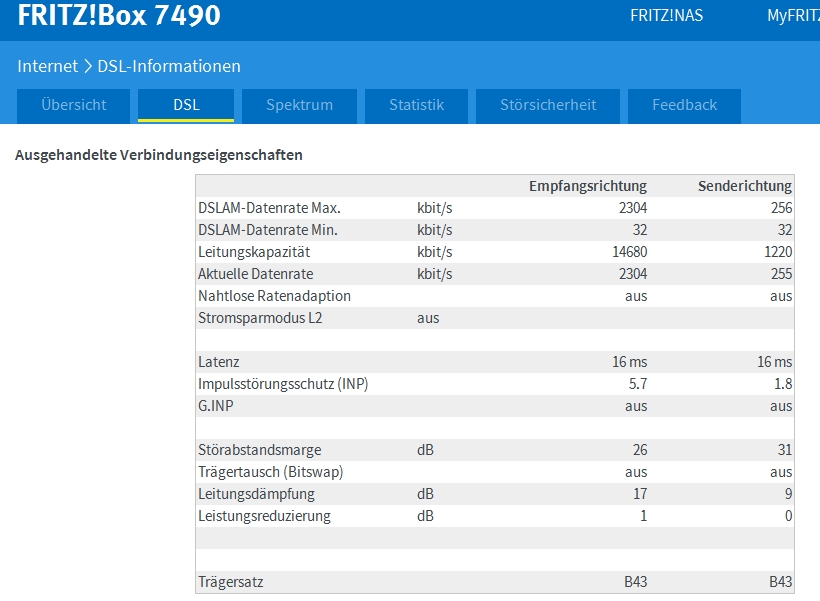This screenshot has width=820, height=601.
Task: Click DSL-Informationen in the breadcrumb
Action: [x=169, y=66]
